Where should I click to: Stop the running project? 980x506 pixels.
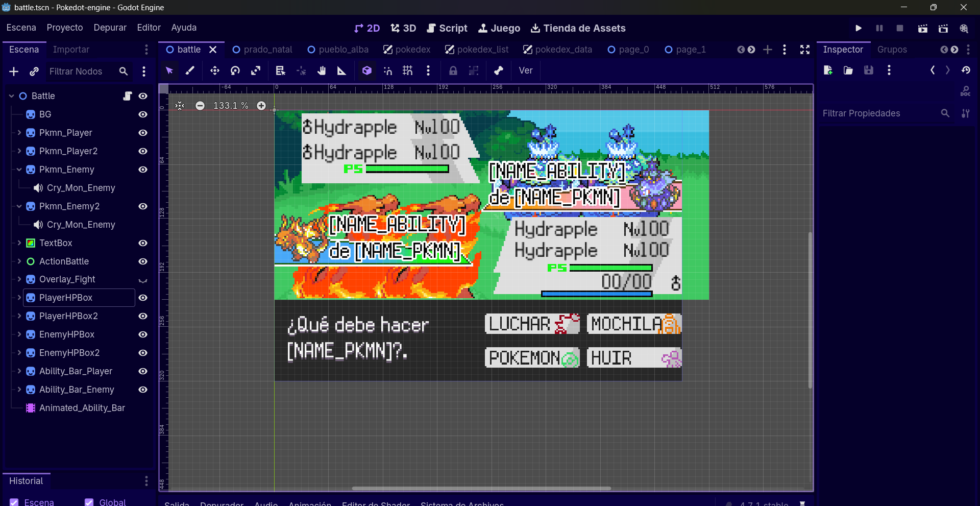900,28
